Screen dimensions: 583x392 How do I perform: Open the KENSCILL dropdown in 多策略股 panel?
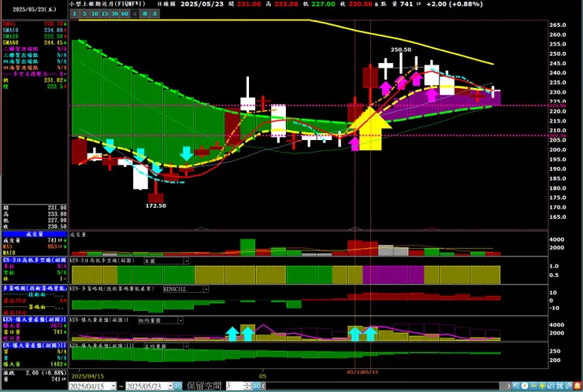(x=206, y=289)
